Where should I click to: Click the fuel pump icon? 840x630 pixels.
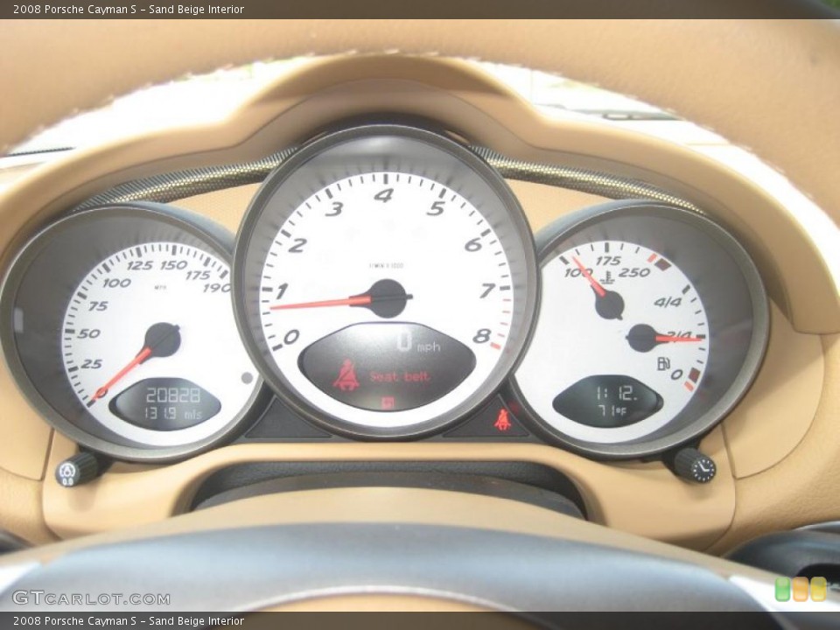664,364
